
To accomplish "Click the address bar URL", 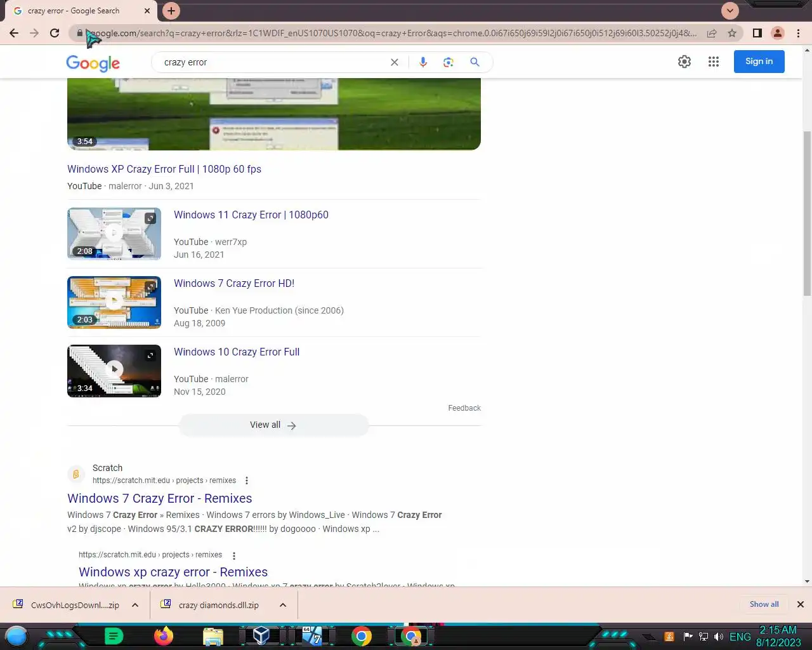I will (x=393, y=33).
